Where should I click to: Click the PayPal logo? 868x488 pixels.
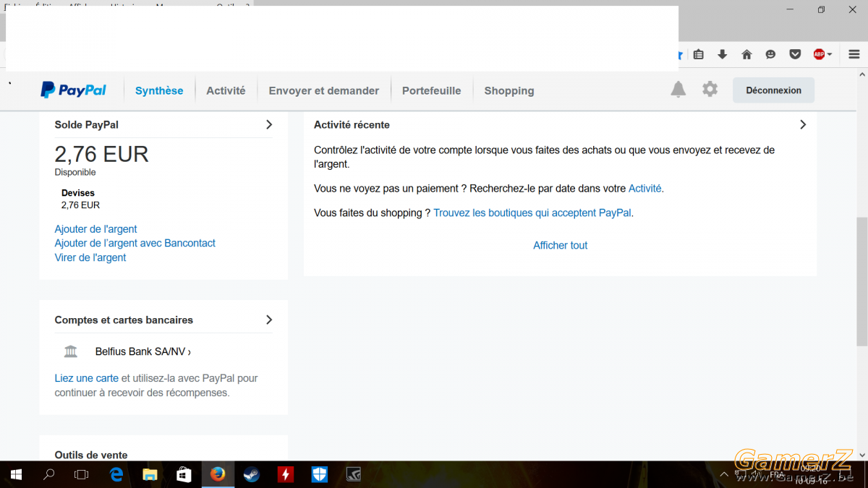point(73,90)
